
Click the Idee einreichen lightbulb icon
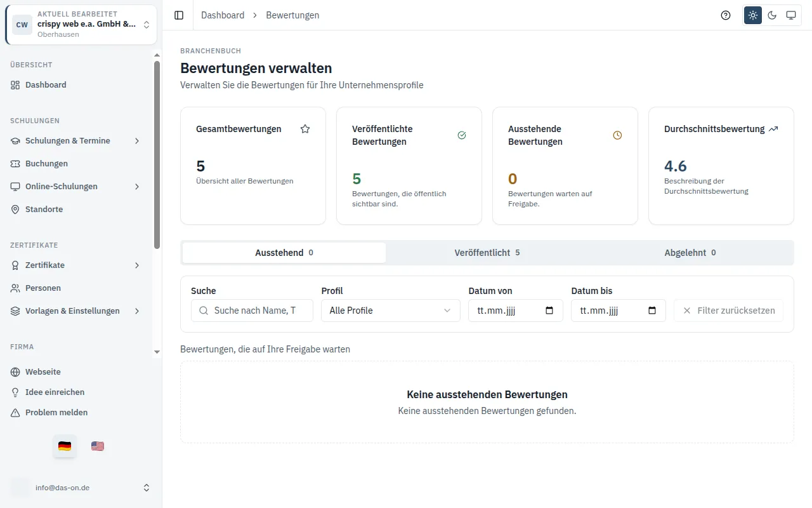tap(15, 392)
